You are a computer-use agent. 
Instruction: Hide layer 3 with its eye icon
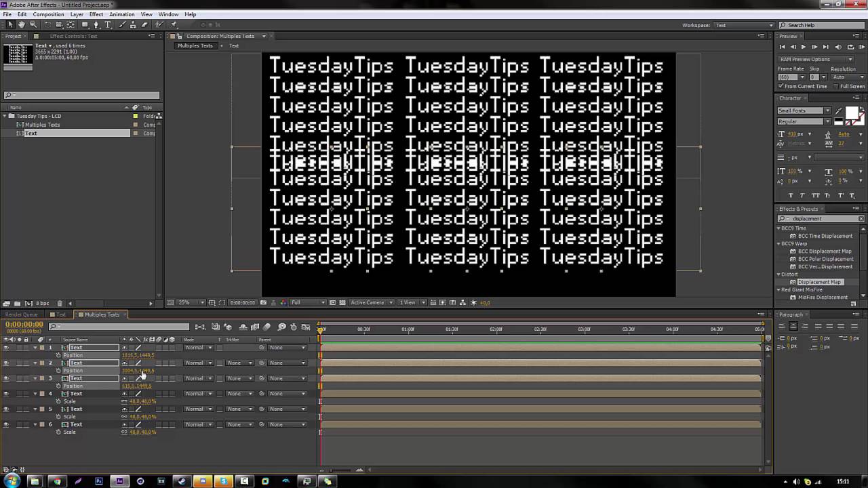tap(6, 378)
